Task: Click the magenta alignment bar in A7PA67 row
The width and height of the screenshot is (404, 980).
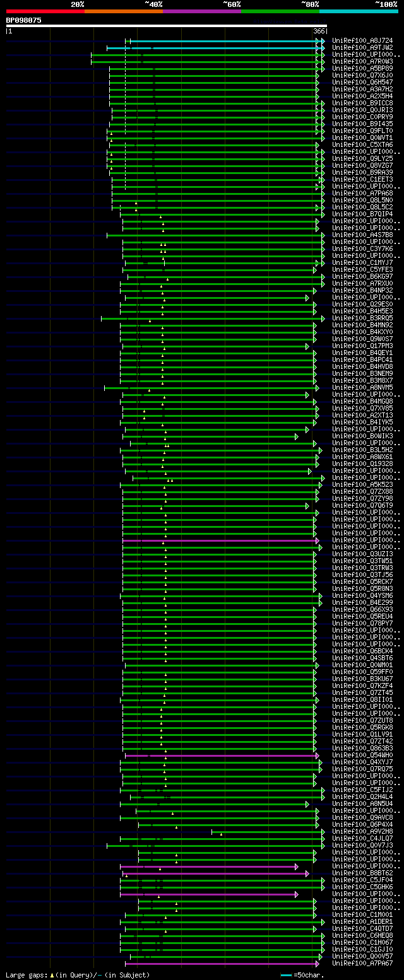Action: coord(222,964)
